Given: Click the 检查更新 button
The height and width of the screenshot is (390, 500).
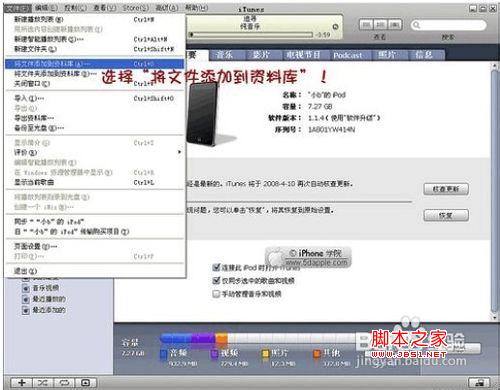Looking at the screenshot, I should 446,189.
